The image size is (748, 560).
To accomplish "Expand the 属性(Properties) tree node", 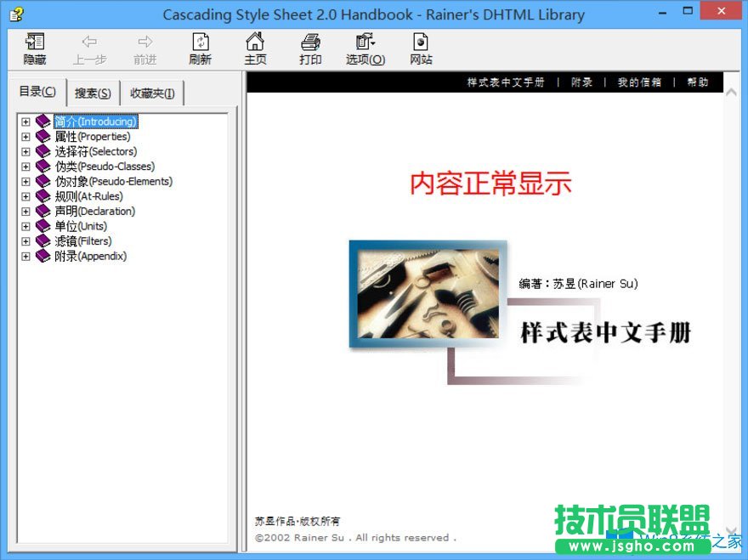I will (25, 136).
